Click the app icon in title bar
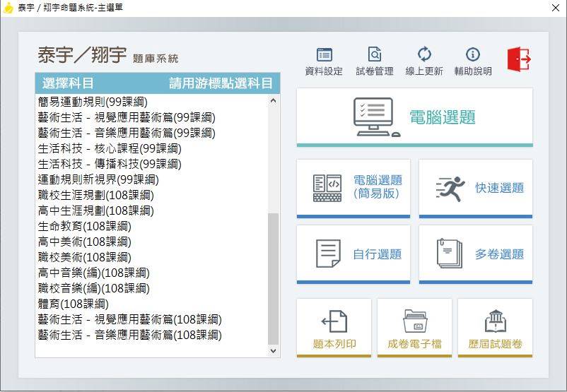Viewport: 567px width, 392px height. pos(8,8)
